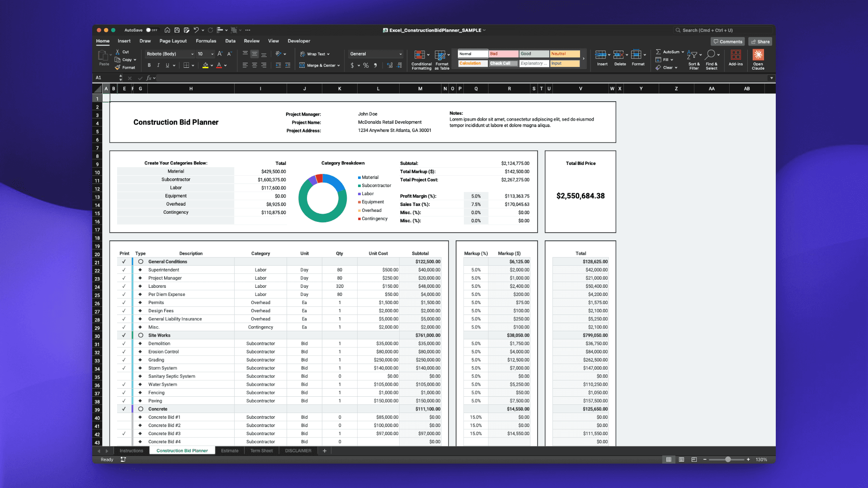Click the Comments button
868x488 pixels.
[728, 42]
